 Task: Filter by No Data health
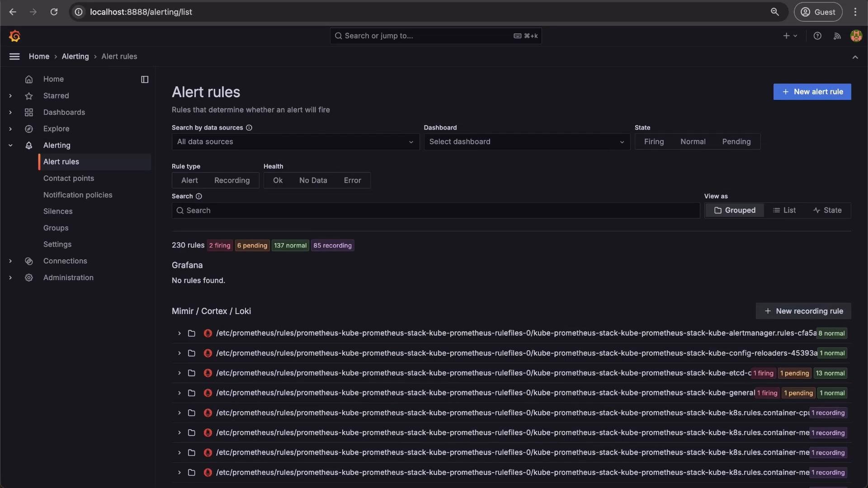tap(313, 180)
